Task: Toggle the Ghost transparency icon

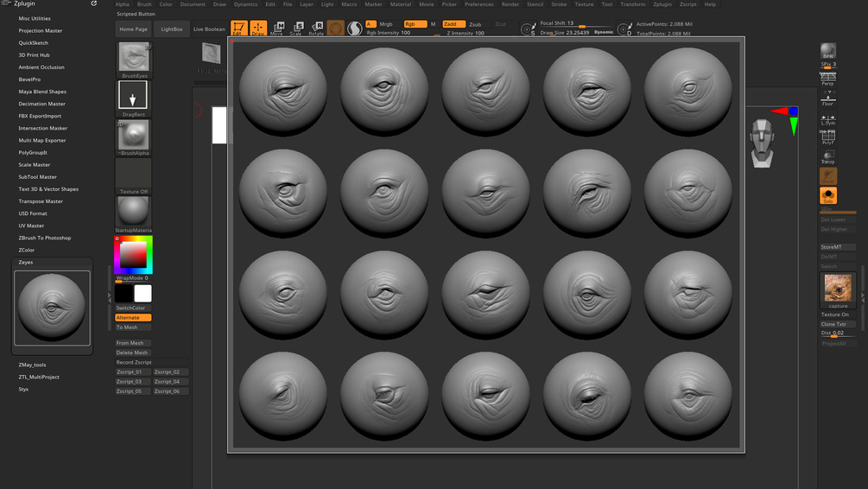Action: 828,176
